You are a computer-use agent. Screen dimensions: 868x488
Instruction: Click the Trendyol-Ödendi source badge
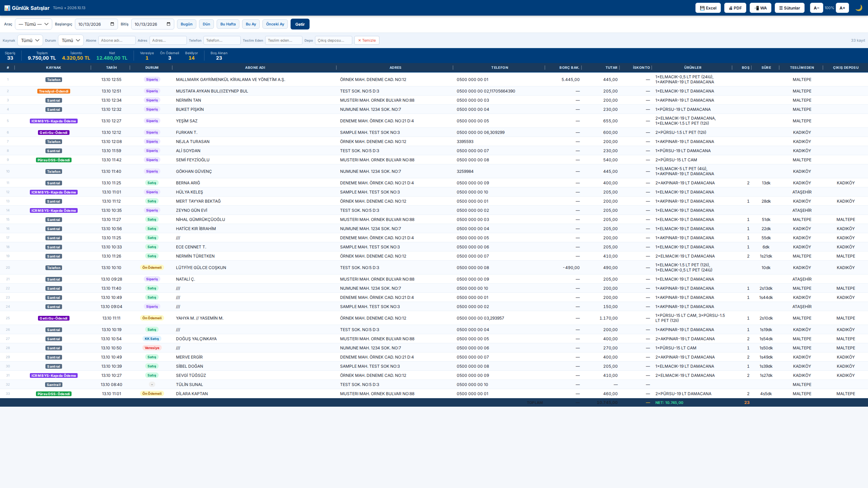point(54,91)
